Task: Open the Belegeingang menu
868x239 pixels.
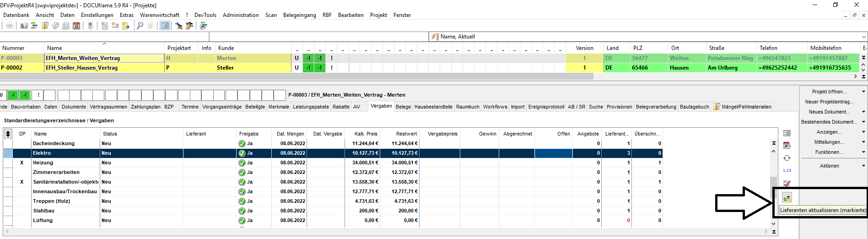Action: [x=300, y=15]
